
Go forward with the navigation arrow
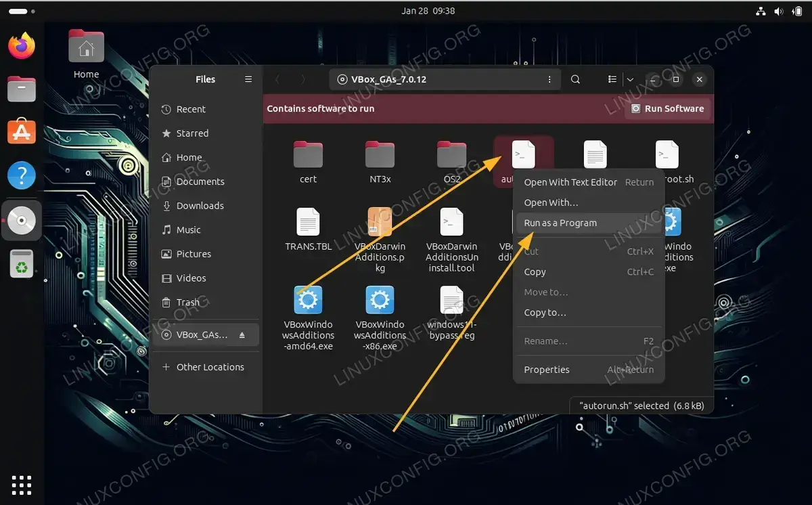[302, 79]
